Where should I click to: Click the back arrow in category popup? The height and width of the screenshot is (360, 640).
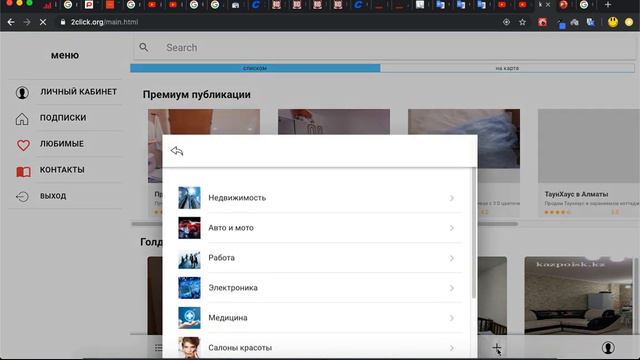click(177, 151)
